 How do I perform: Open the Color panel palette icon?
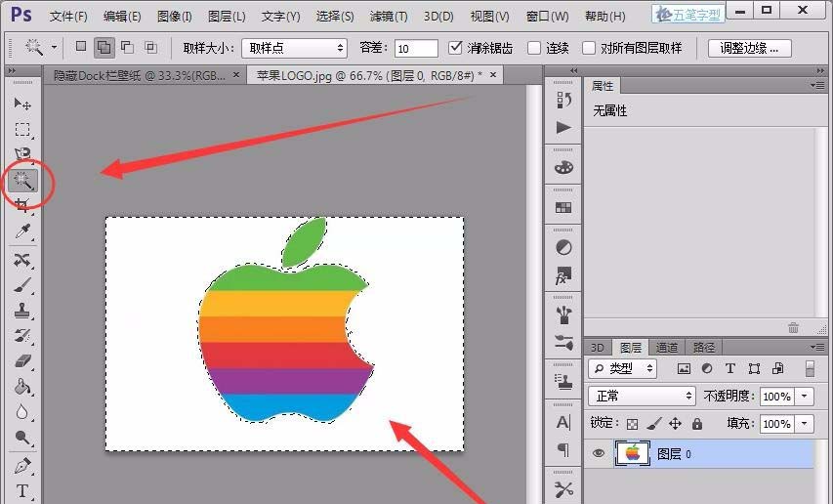(563, 167)
